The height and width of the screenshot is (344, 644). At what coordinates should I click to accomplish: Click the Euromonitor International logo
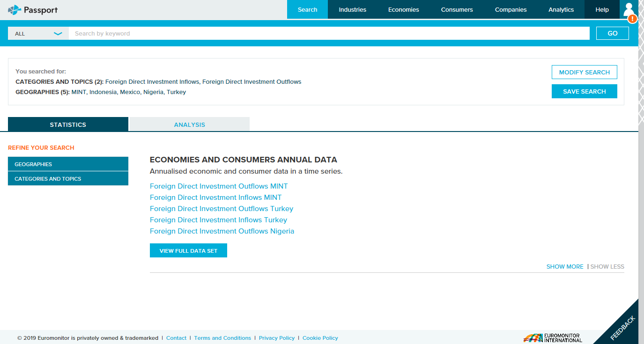pos(553,337)
